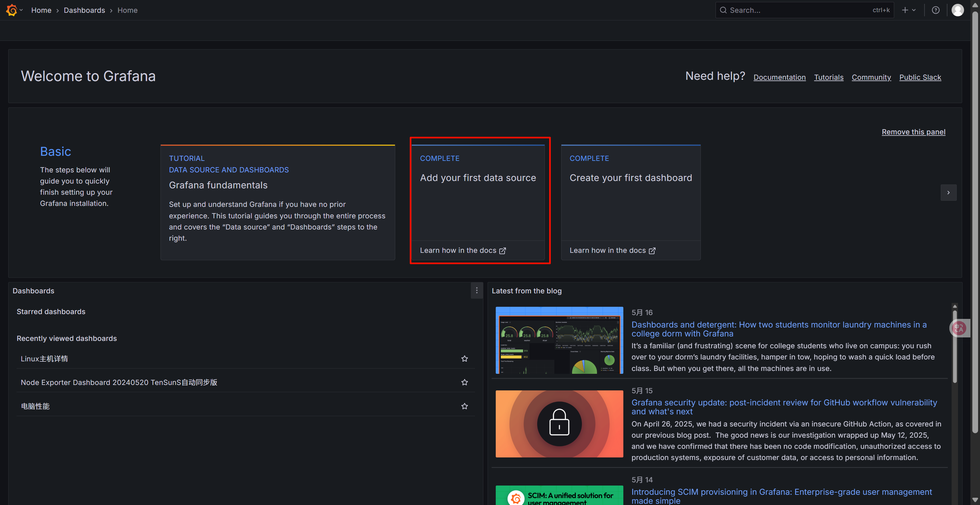
Task: Open the user profile avatar
Action: point(957,10)
